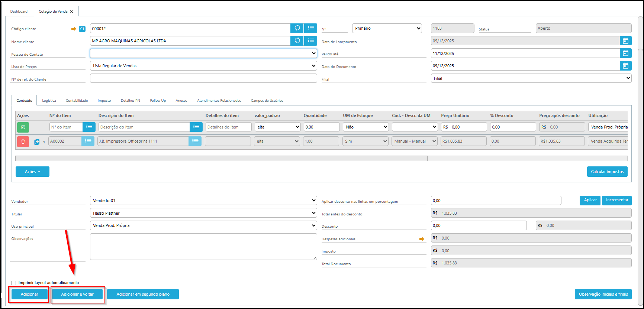Confirm new item row with green check icon

(23, 127)
